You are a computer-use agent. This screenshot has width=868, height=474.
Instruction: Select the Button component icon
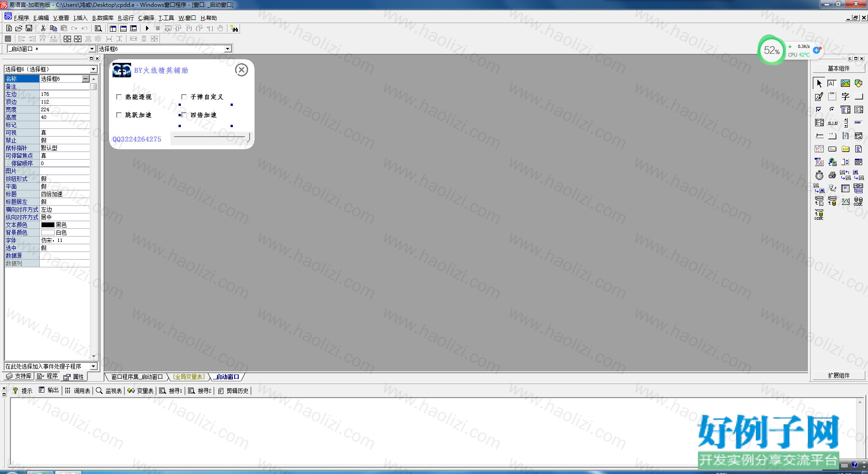859,96
